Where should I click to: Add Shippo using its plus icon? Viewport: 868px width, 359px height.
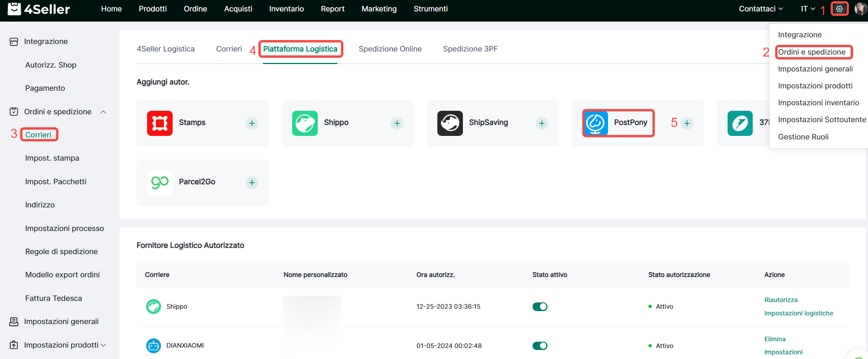click(x=397, y=123)
